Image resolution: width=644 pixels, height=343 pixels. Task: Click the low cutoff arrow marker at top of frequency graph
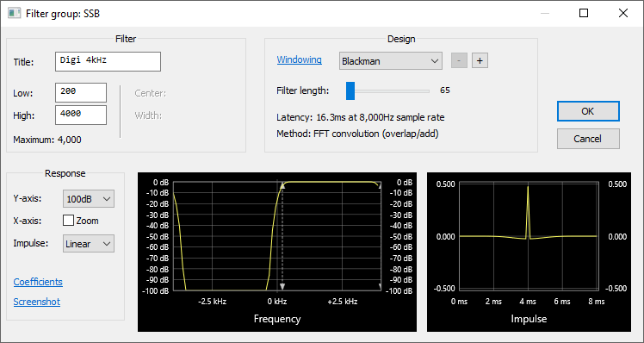pos(282,186)
